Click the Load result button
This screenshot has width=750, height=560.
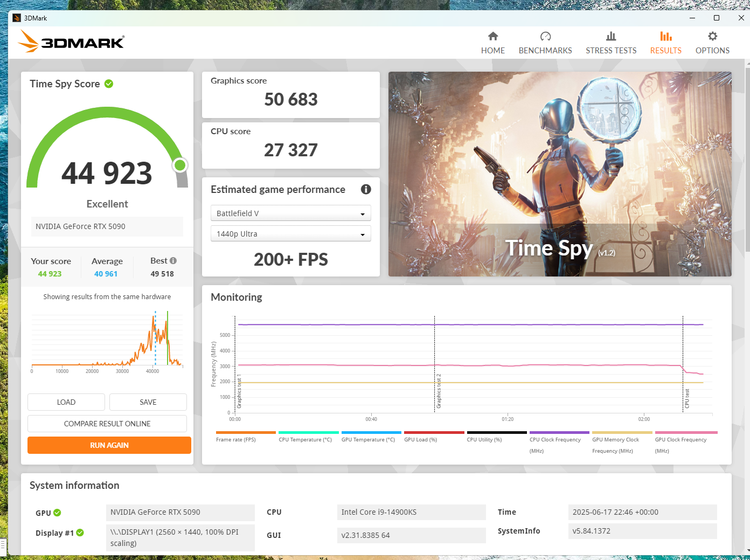66,402
